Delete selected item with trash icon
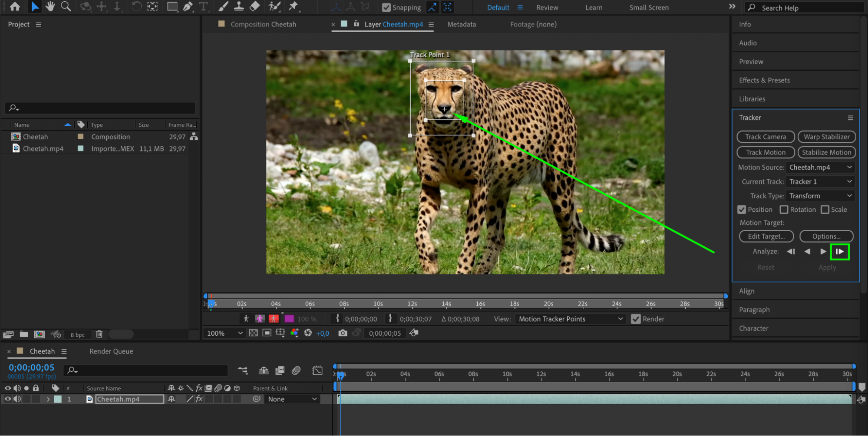This screenshot has height=436, width=868. (x=99, y=334)
